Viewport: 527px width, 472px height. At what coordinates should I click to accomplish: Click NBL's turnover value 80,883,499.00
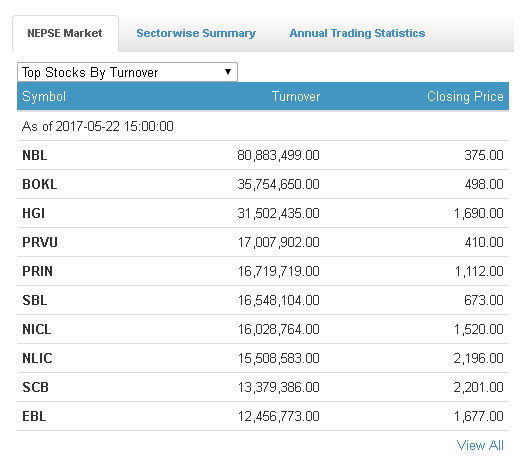pos(278,155)
